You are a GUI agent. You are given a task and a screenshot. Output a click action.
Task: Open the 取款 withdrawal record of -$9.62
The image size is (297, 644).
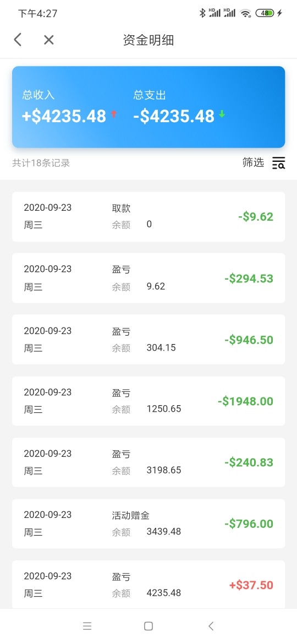tap(148, 216)
